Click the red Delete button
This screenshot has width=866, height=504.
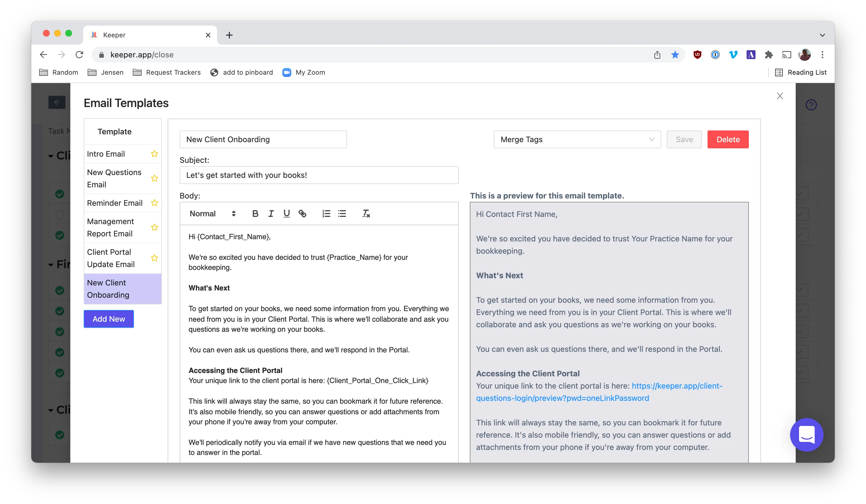coord(728,139)
